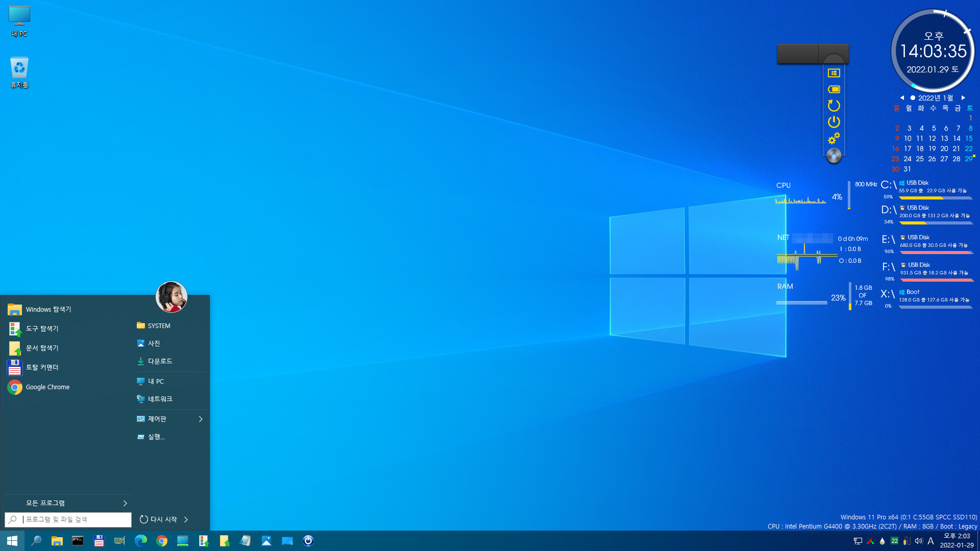The height and width of the screenshot is (551, 980).
Task: Open the magnifier search icon in taskbar
Action: tap(36, 541)
